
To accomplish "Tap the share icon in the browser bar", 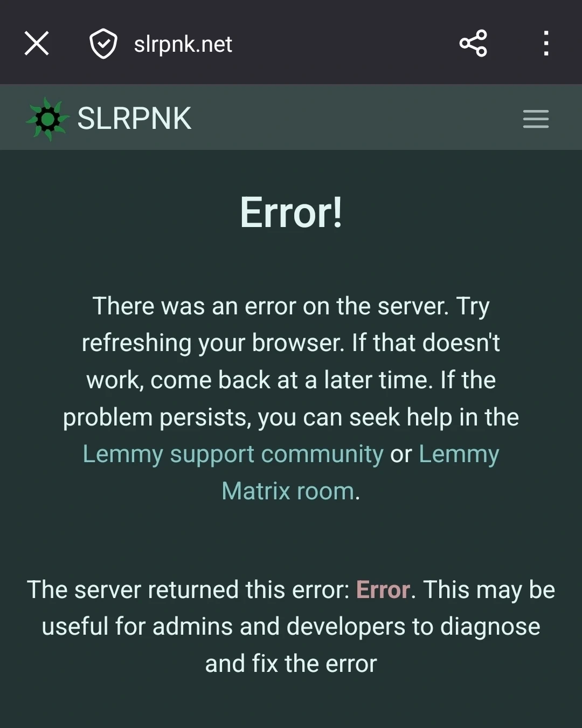I will (473, 44).
